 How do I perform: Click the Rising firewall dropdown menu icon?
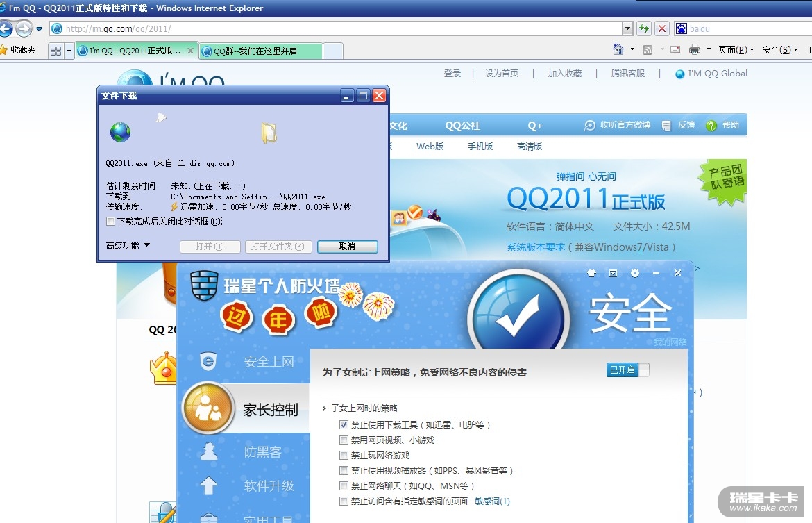pyautogui.click(x=613, y=273)
